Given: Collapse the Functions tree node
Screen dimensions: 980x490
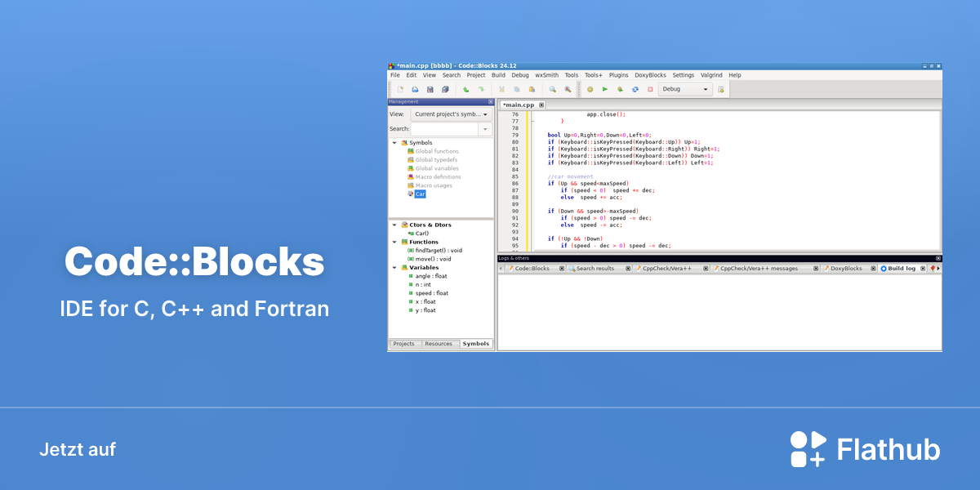Looking at the screenshot, I should pyautogui.click(x=394, y=242).
